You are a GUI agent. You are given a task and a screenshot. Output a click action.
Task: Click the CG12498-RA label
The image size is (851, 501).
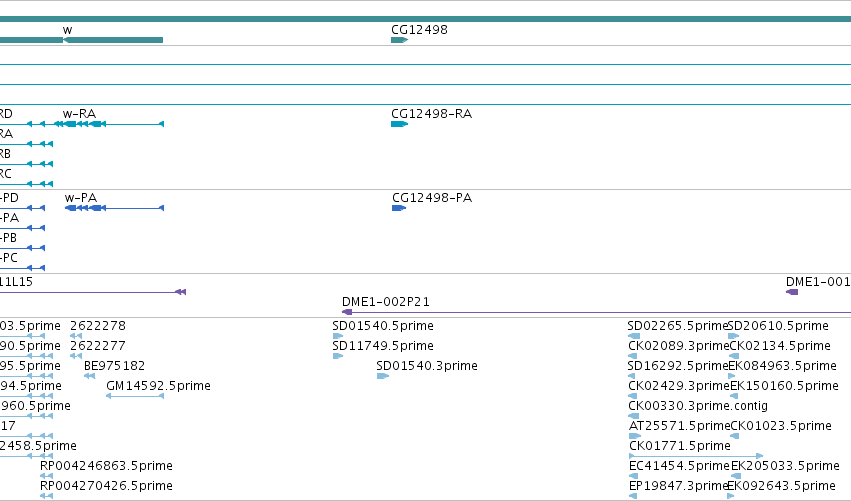(431, 114)
